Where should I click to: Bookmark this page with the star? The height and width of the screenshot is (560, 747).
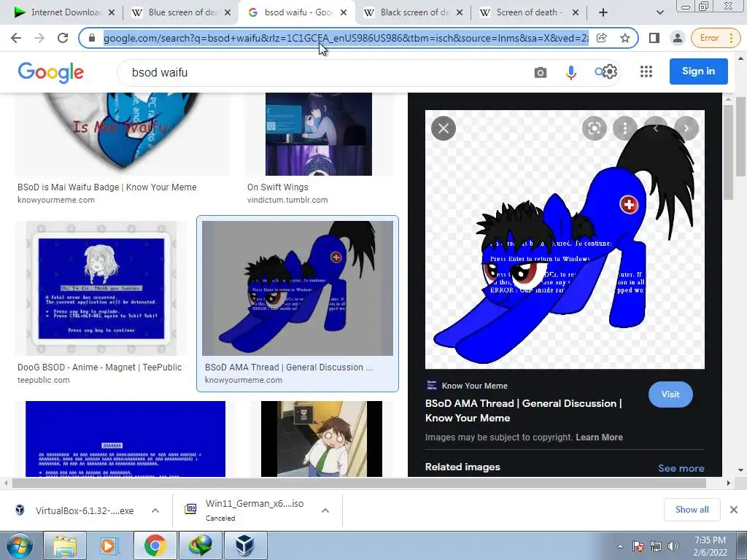[x=625, y=38]
